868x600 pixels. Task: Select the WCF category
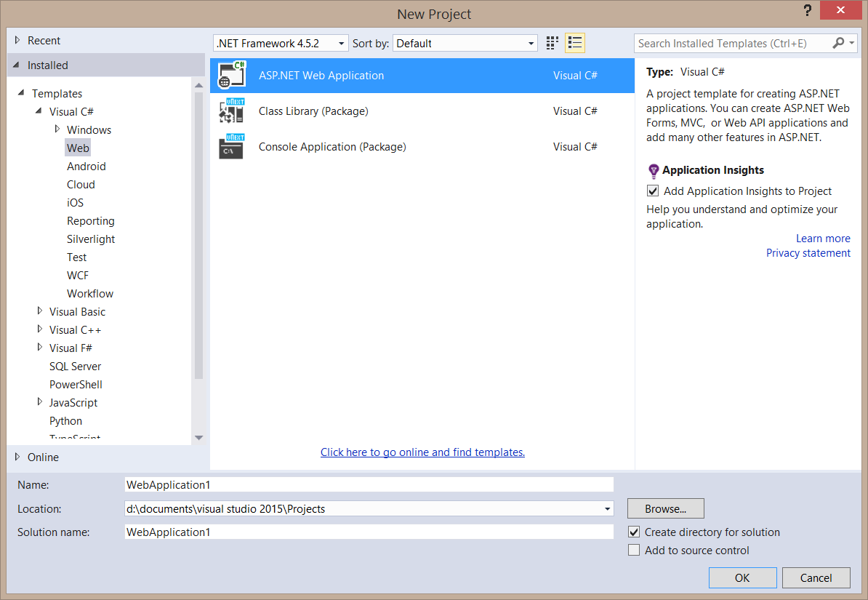[78, 276]
